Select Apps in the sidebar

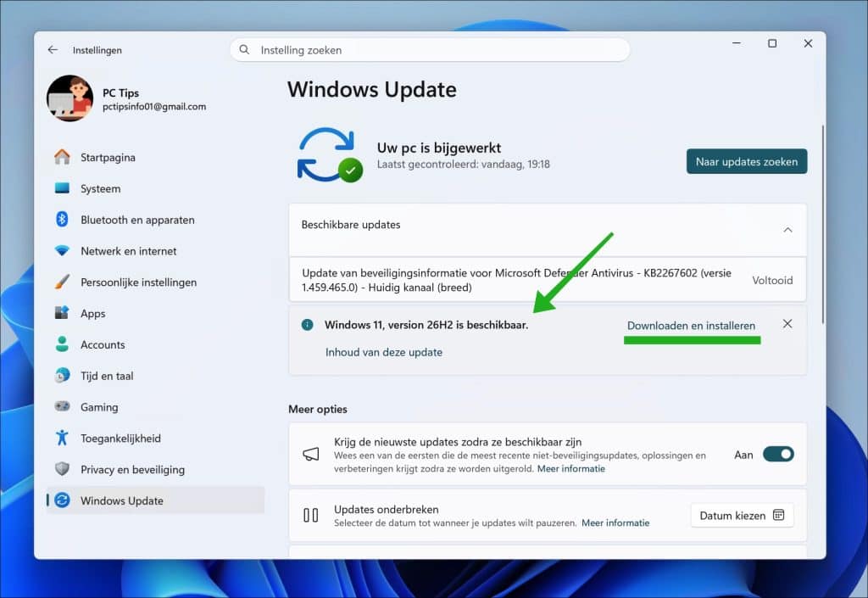click(x=156, y=313)
